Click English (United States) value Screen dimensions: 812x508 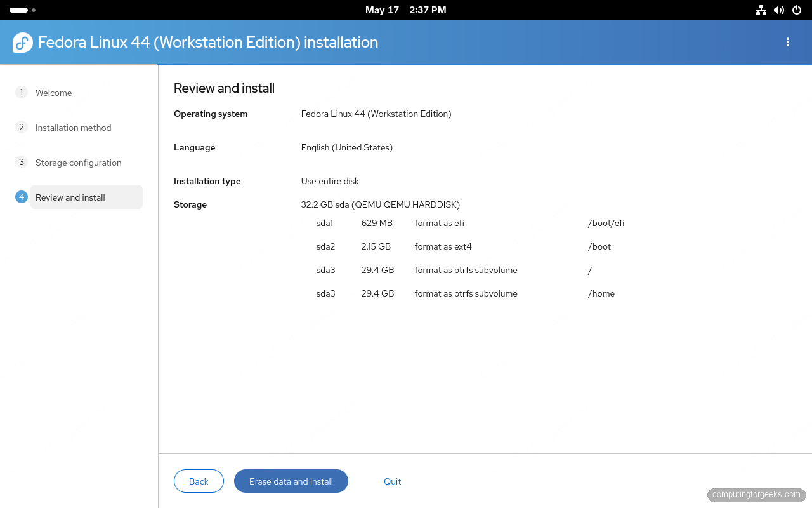[347, 147]
